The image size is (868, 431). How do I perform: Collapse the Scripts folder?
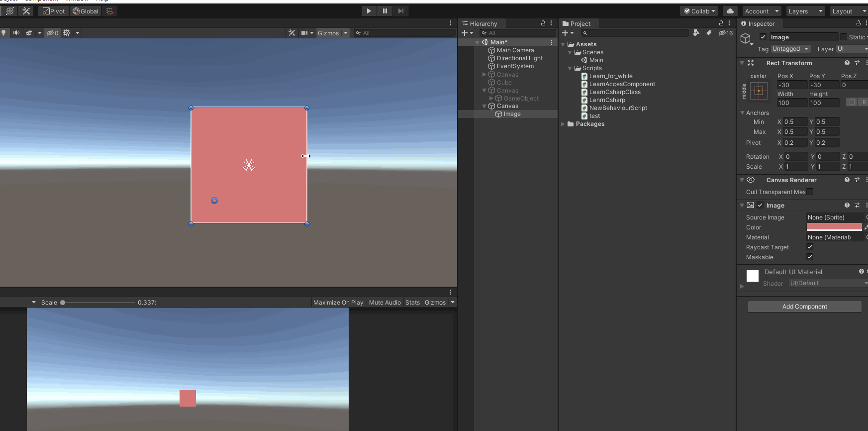pyautogui.click(x=570, y=68)
